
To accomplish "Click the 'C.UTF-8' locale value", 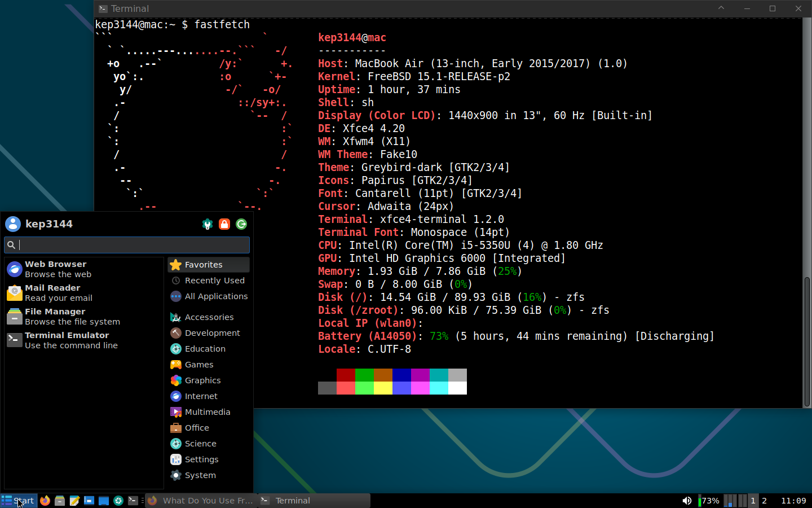I will pos(389,349).
